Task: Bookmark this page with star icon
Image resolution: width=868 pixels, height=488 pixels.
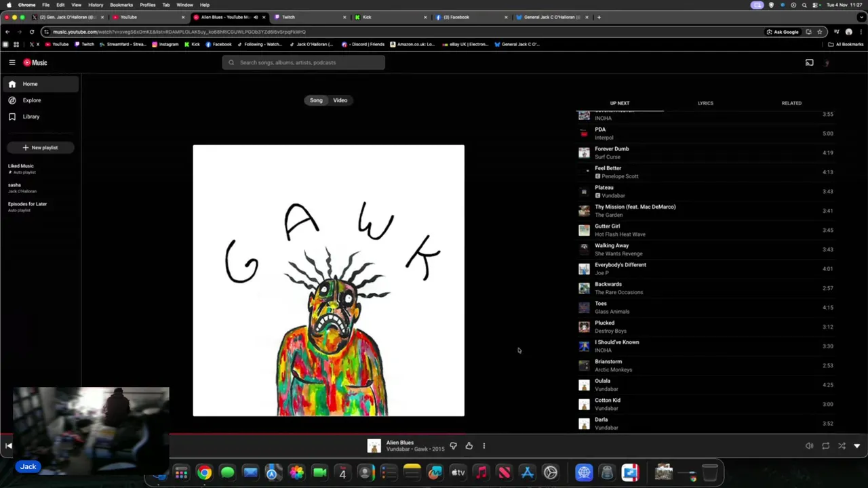Action: [819, 32]
